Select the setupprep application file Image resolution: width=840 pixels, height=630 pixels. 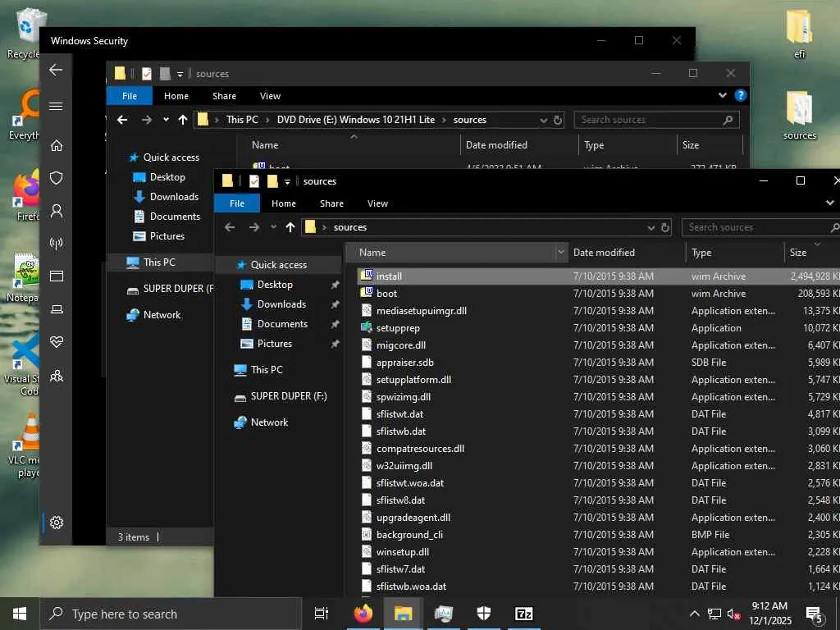click(398, 328)
